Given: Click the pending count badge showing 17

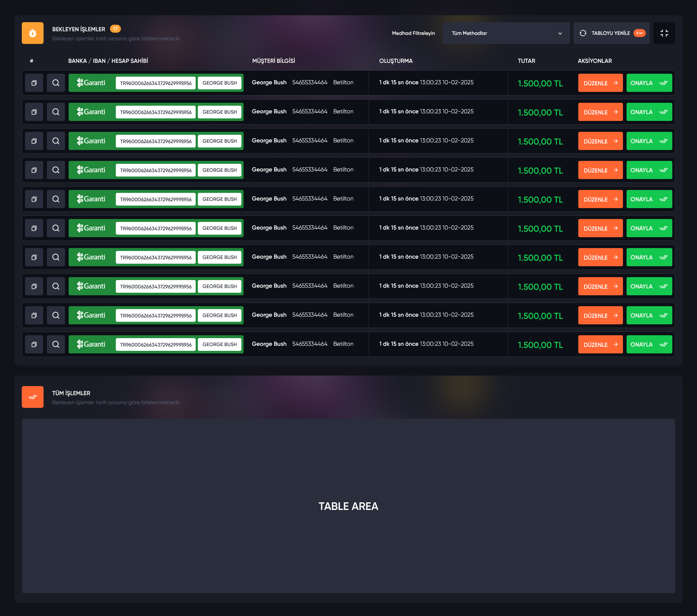Looking at the screenshot, I should pyautogui.click(x=115, y=29).
